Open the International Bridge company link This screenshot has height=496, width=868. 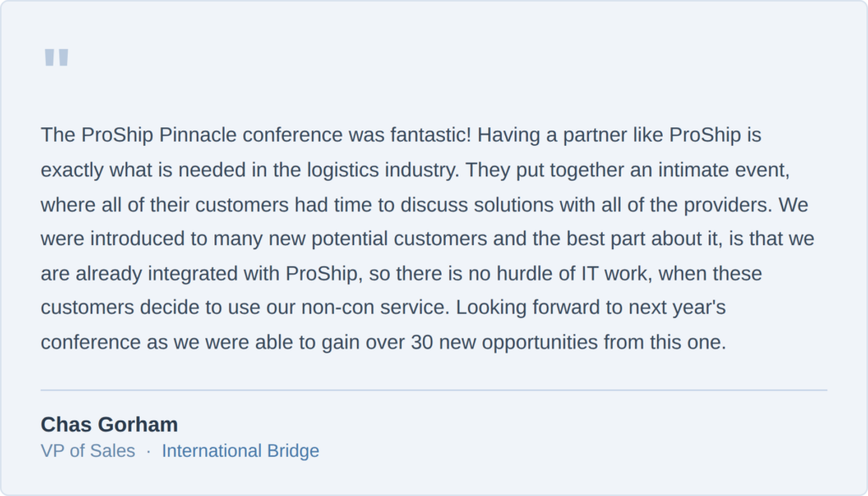click(x=240, y=451)
